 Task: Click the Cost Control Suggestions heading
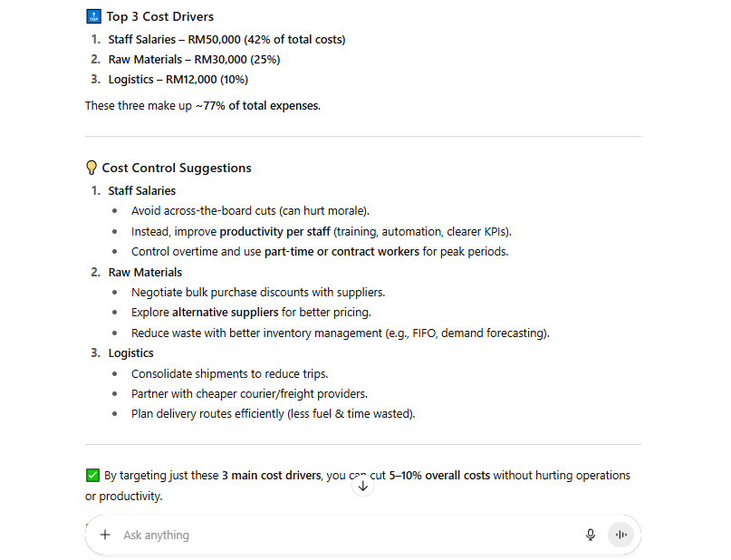tap(177, 168)
